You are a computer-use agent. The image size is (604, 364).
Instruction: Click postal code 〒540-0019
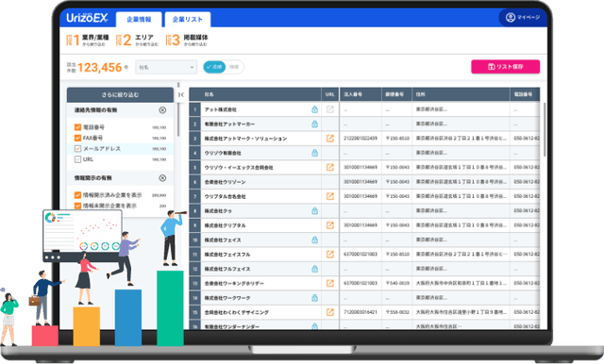[397, 283]
